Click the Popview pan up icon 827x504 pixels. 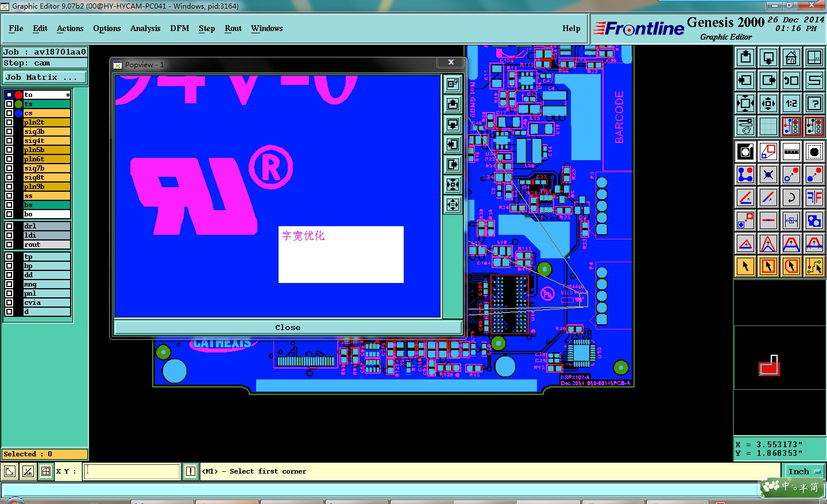tap(453, 104)
